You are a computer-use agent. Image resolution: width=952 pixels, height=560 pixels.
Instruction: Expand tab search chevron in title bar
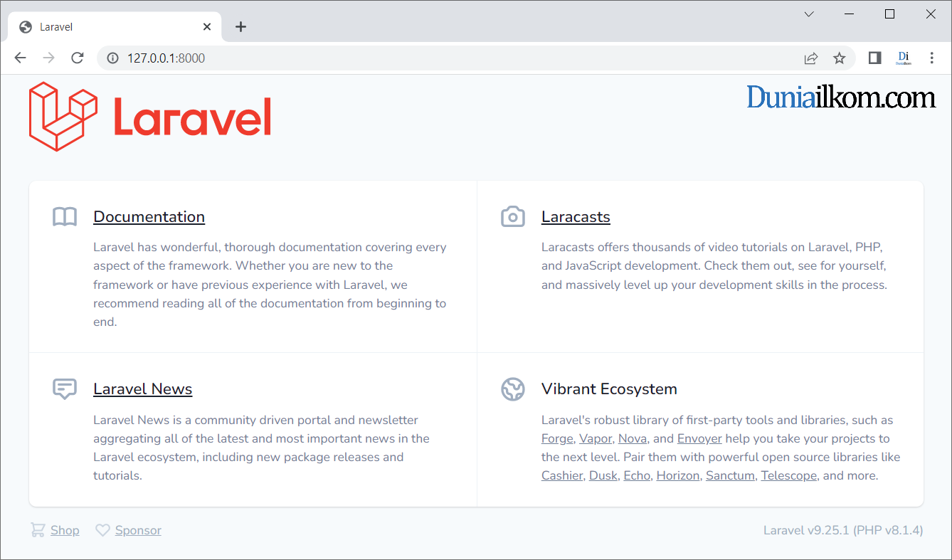(x=809, y=14)
